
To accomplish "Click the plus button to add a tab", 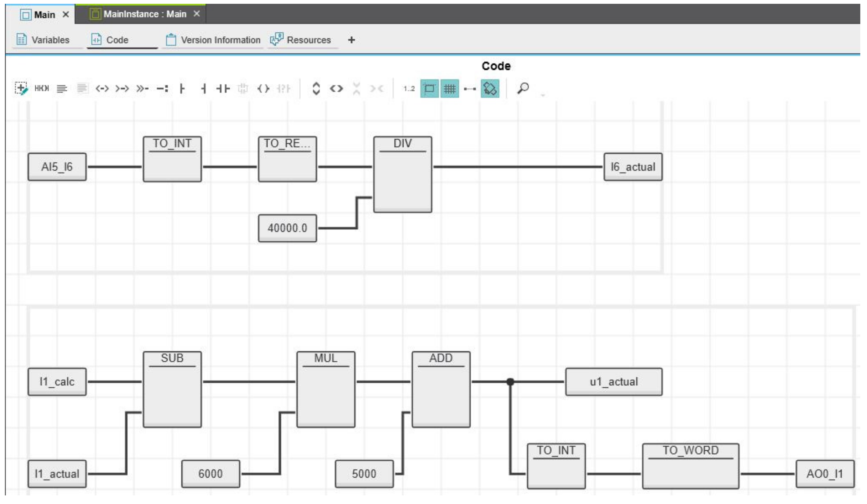I will tap(351, 40).
